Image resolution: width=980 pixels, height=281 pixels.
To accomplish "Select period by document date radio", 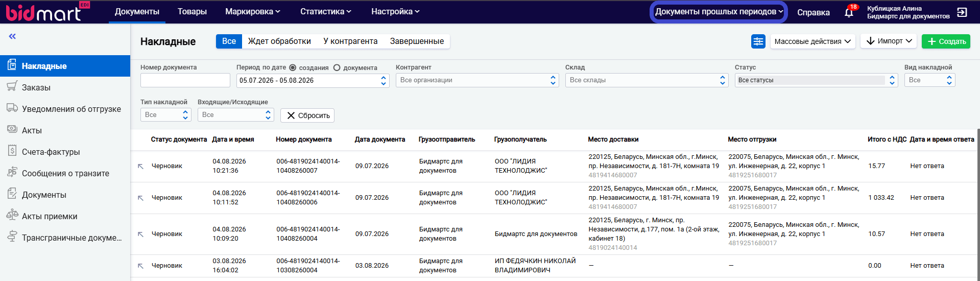I will (337, 67).
